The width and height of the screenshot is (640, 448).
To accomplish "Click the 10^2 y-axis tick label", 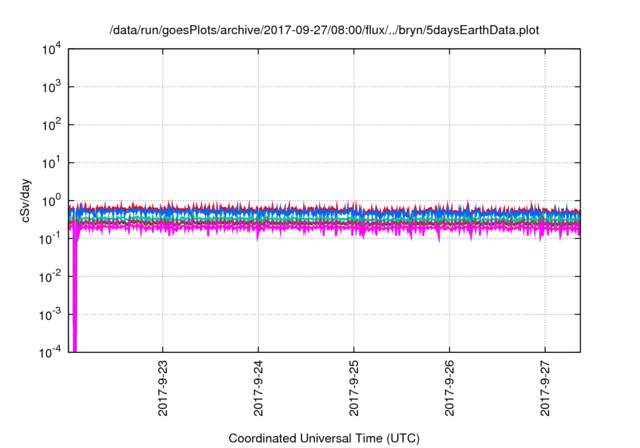I will pos(52,125).
